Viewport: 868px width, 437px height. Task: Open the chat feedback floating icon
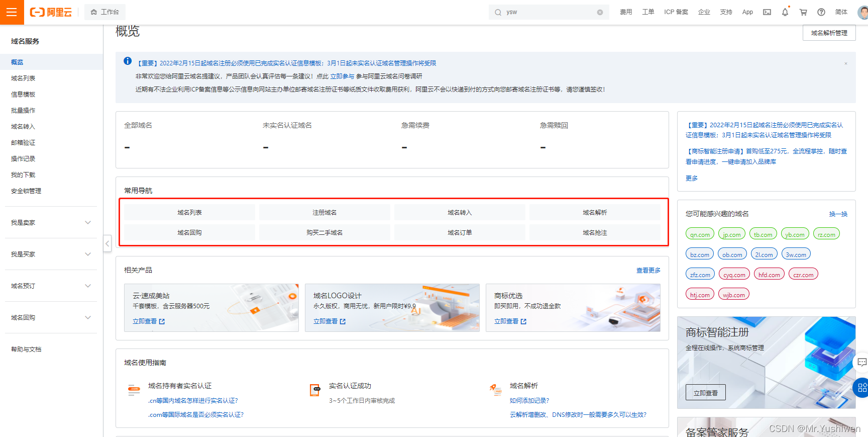pos(862,362)
